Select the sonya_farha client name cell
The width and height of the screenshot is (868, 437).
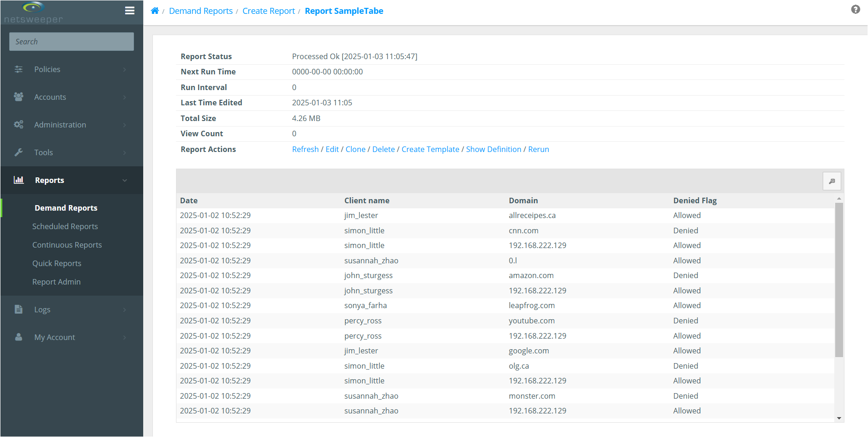pos(365,305)
